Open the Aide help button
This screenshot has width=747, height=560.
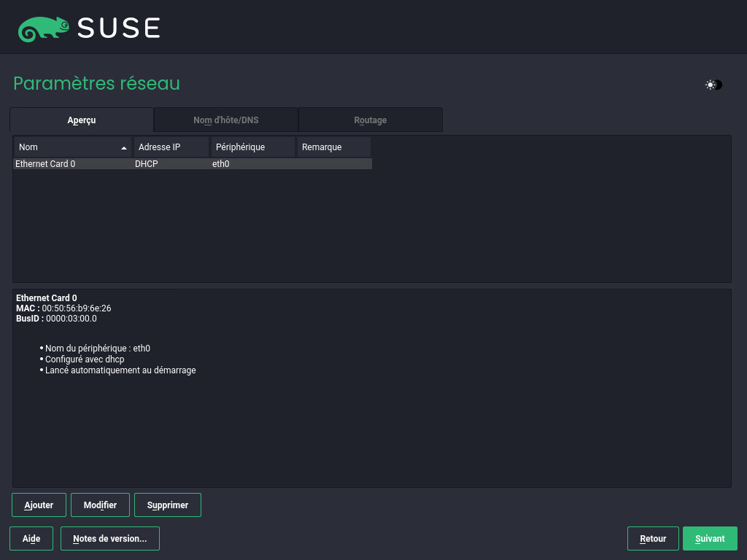click(31, 539)
